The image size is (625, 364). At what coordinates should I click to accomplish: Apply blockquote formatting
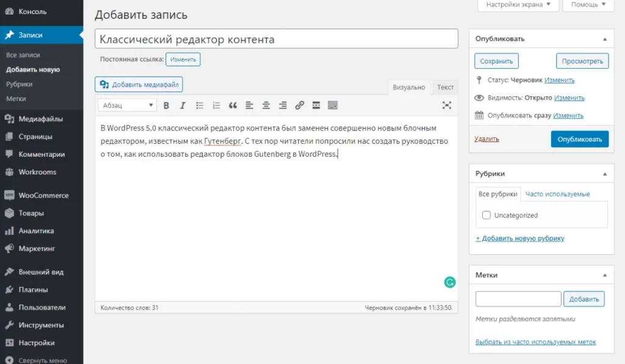(233, 105)
